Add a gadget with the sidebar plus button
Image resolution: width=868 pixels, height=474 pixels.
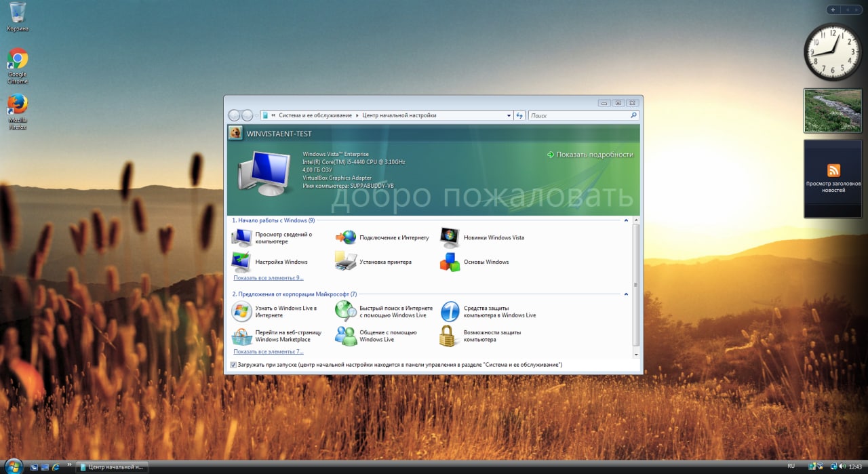[x=833, y=9]
